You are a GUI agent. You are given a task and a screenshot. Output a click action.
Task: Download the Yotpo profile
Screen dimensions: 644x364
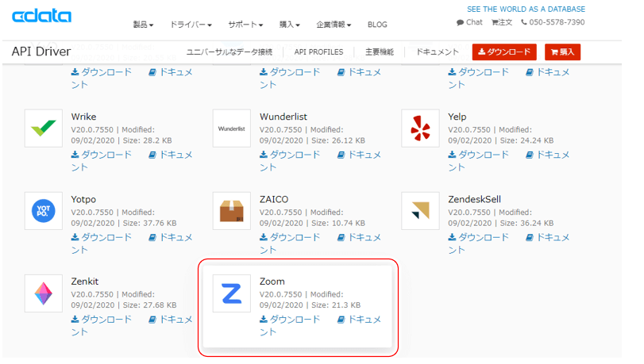[102, 237]
